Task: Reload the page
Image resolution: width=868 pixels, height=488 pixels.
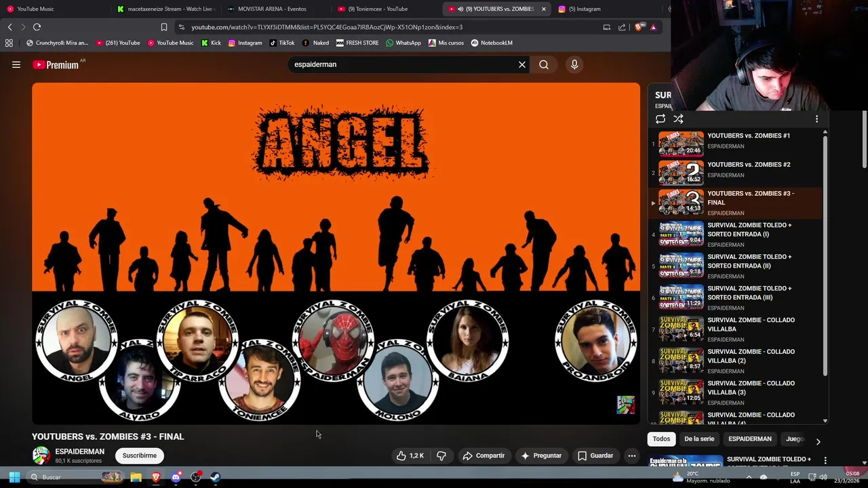Action: (37, 27)
